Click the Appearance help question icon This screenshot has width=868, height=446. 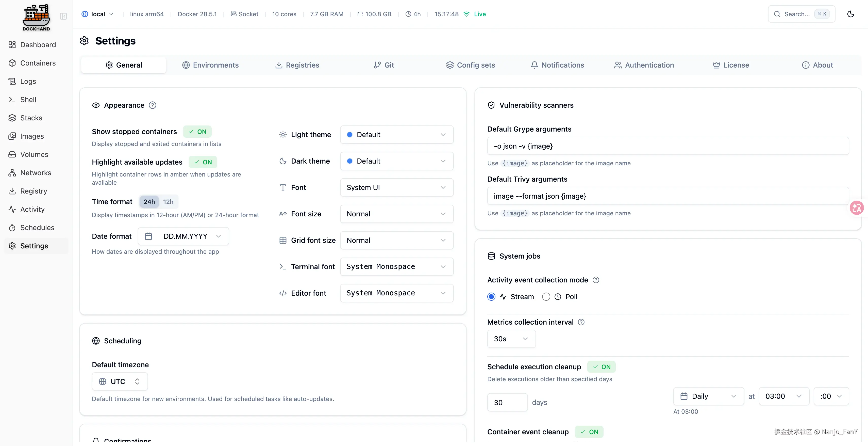pyautogui.click(x=152, y=105)
